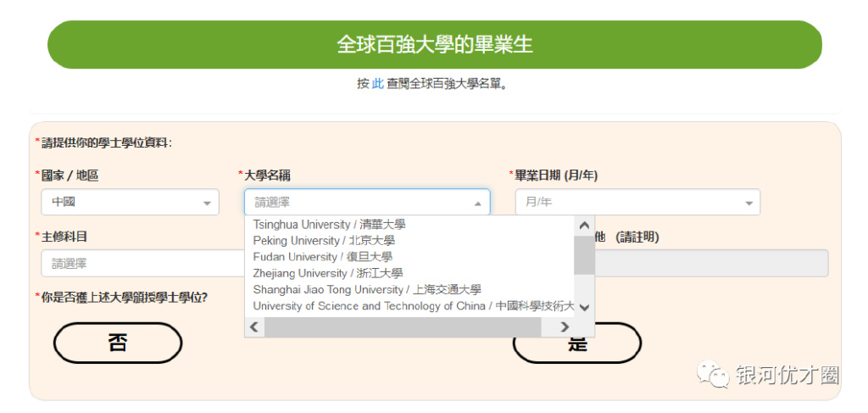Screen dimensions: 868x413
Task: Click the horizontal scrollbar thumb of university list
Action: [403, 326]
